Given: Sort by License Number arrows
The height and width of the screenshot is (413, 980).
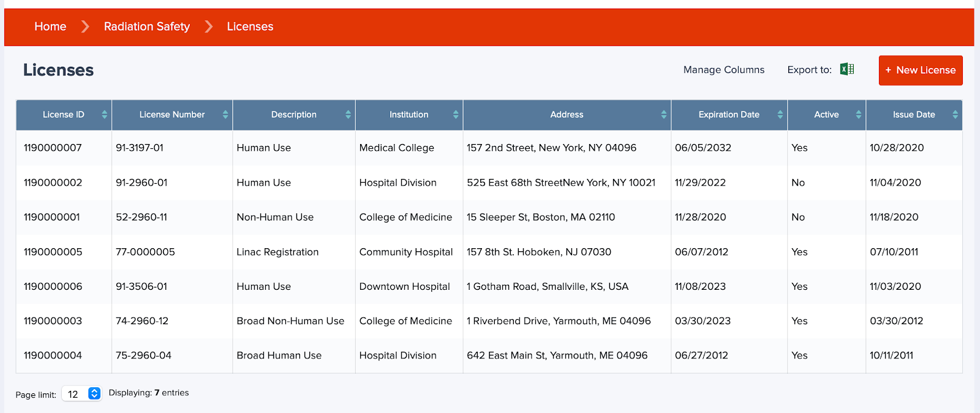Looking at the screenshot, I should pos(225,115).
